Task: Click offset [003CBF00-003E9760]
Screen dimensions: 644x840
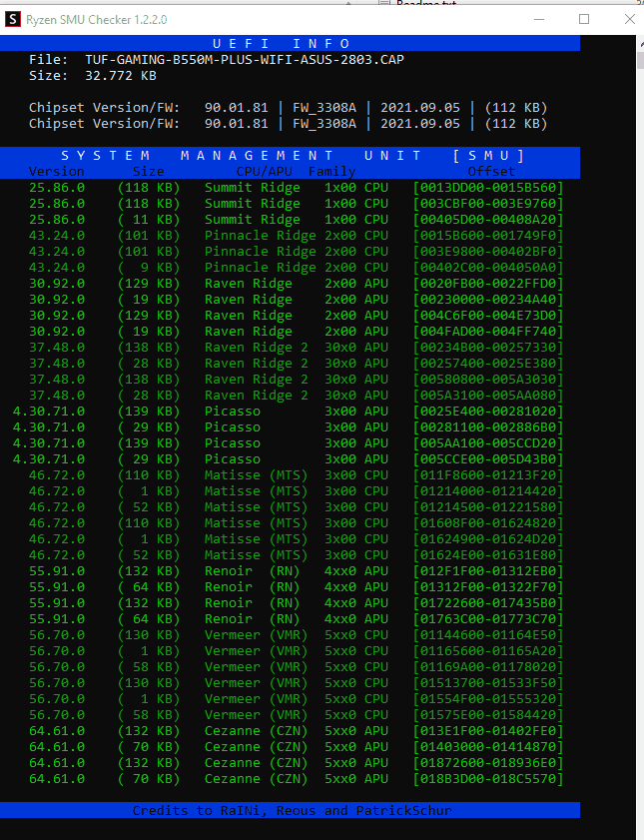Action: 487,204
